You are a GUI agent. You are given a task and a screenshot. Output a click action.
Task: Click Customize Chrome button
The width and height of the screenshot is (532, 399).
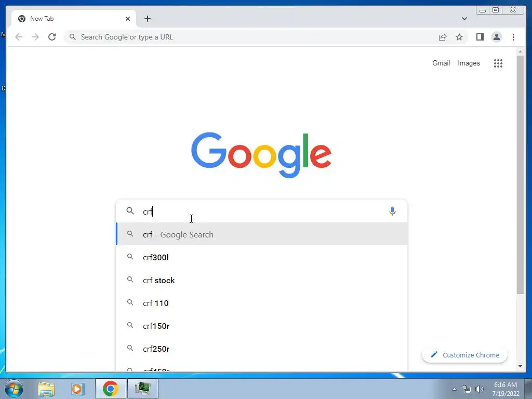(x=464, y=355)
